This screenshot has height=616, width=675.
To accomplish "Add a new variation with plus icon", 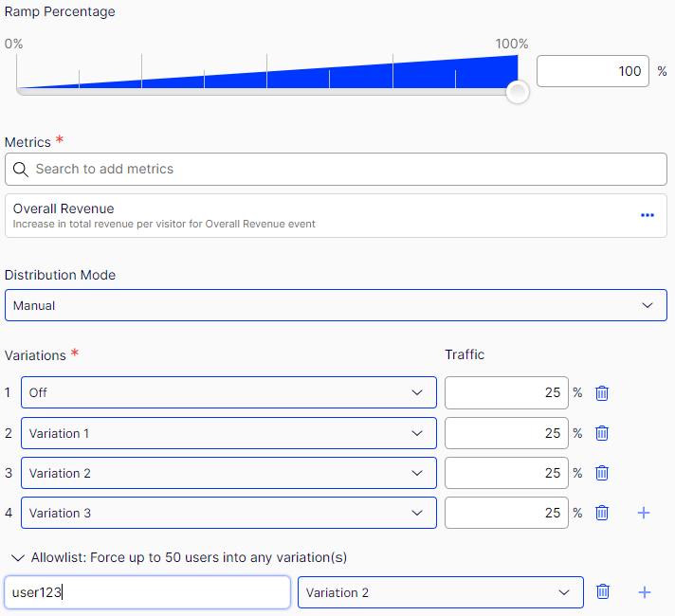I will pos(644,513).
